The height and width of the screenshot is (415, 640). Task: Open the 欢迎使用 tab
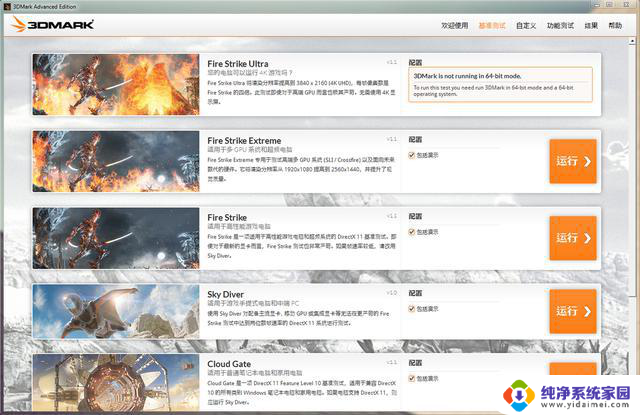pos(454,25)
